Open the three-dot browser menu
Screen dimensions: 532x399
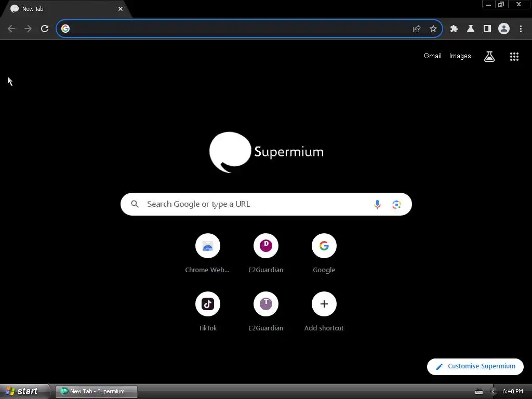[521, 29]
